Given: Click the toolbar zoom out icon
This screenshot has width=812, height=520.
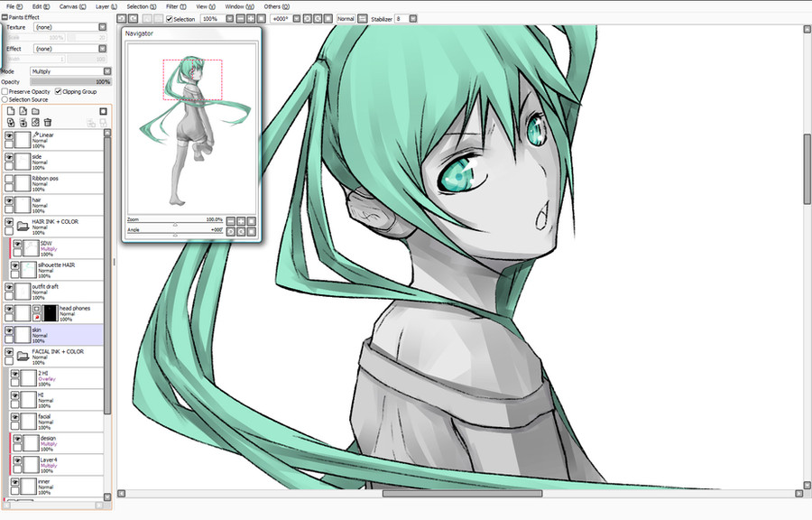Looking at the screenshot, I should 240,19.
